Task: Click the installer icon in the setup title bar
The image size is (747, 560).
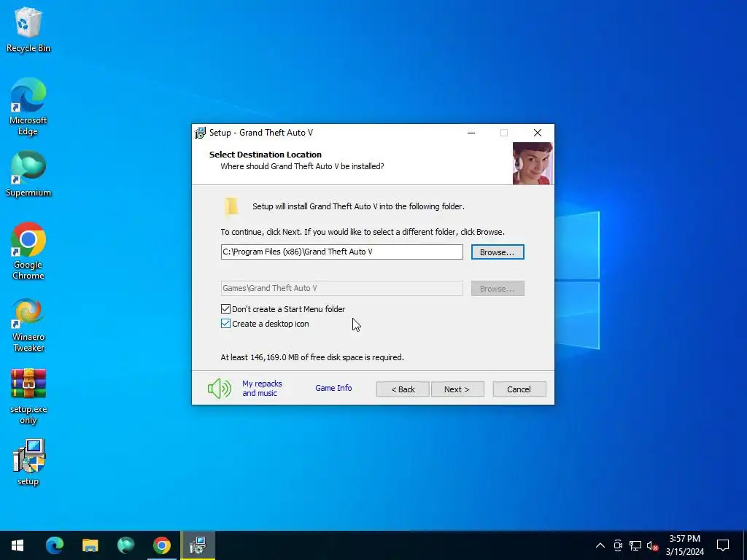Action: click(x=200, y=133)
